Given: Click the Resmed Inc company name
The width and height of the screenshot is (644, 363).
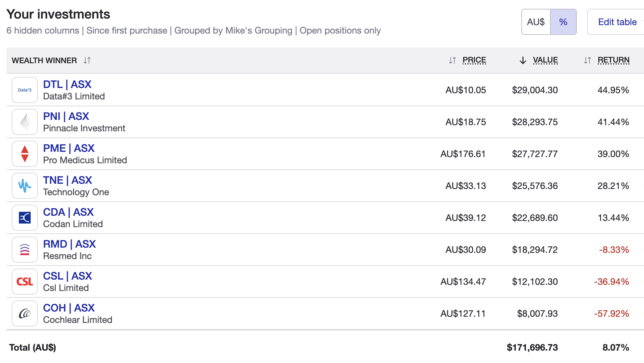Looking at the screenshot, I should pyautogui.click(x=68, y=256).
